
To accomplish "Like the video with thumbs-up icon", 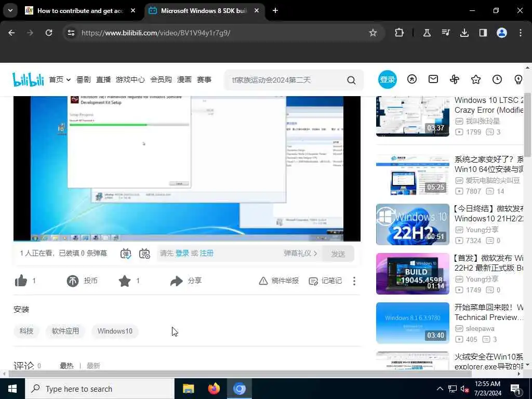I will [21, 281].
